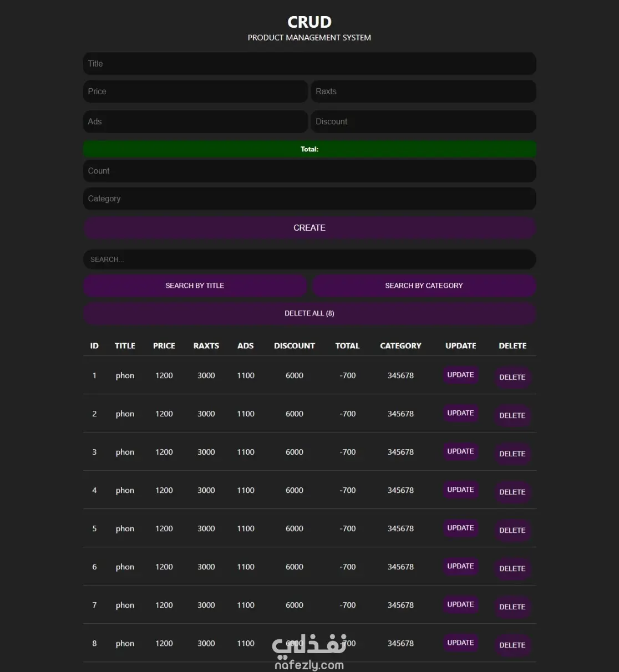Viewport: 619px width, 672px height.
Task: Click the UPDATE column header
Action: (461, 345)
